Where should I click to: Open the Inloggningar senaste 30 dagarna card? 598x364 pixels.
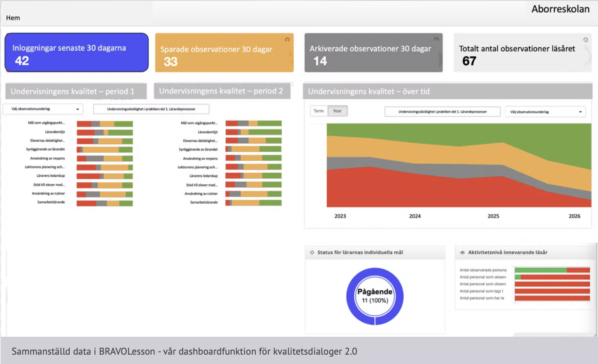[77, 53]
